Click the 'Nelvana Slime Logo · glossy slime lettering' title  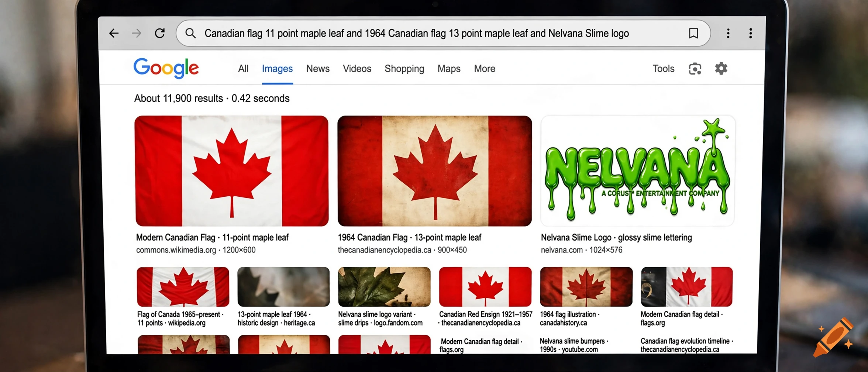click(x=616, y=237)
